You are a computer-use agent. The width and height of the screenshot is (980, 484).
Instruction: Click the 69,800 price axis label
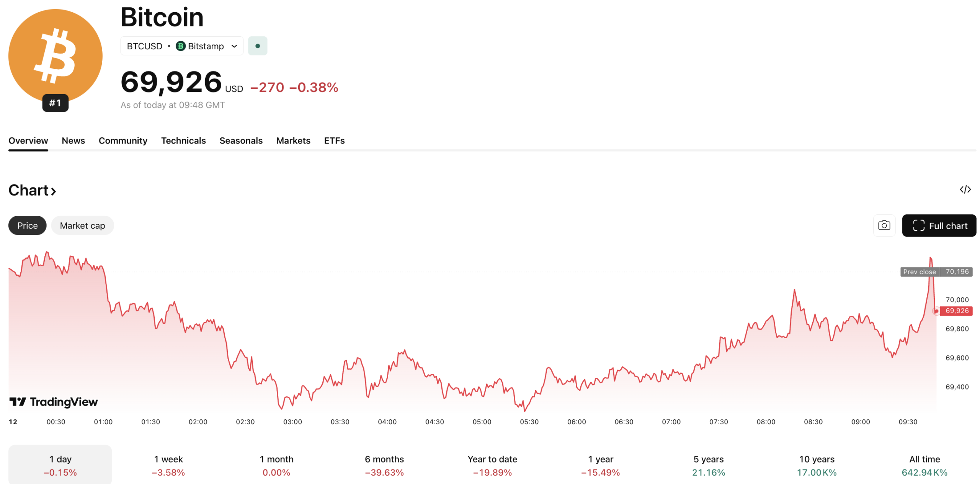click(x=957, y=329)
